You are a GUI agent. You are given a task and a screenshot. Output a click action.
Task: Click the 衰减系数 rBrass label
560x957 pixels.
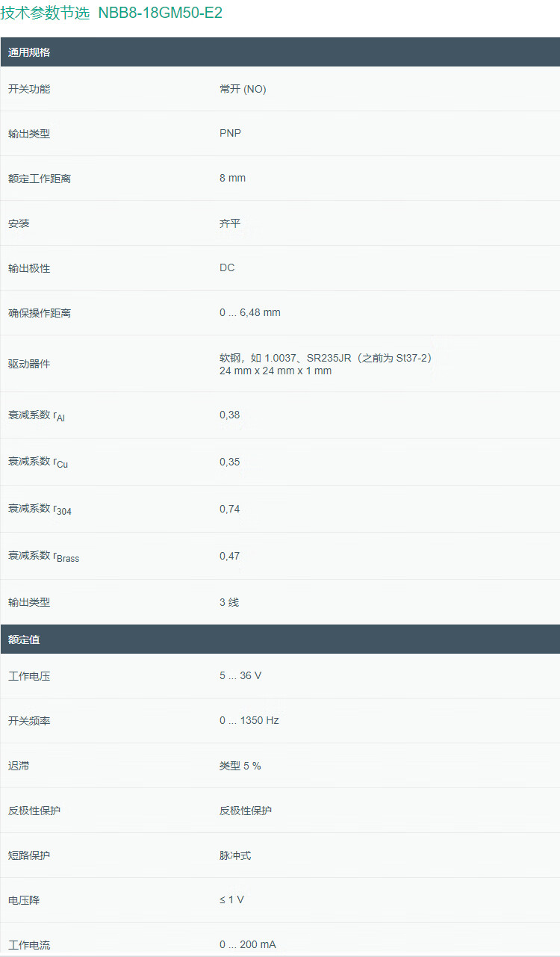[x=43, y=556]
